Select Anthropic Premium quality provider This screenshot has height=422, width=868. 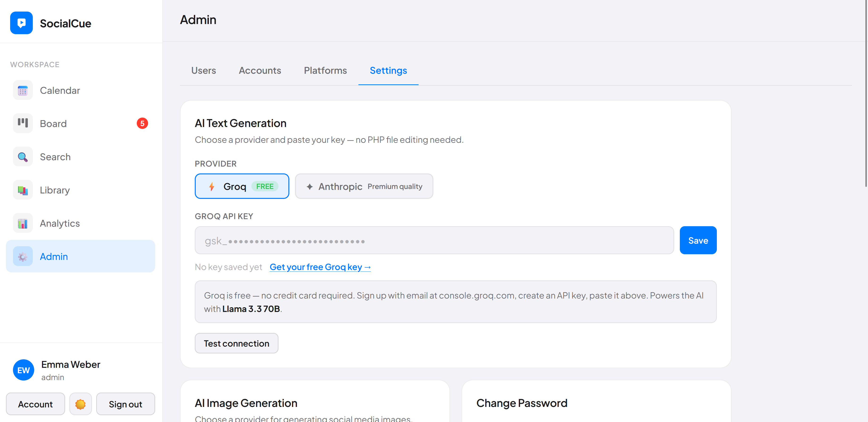tap(364, 186)
